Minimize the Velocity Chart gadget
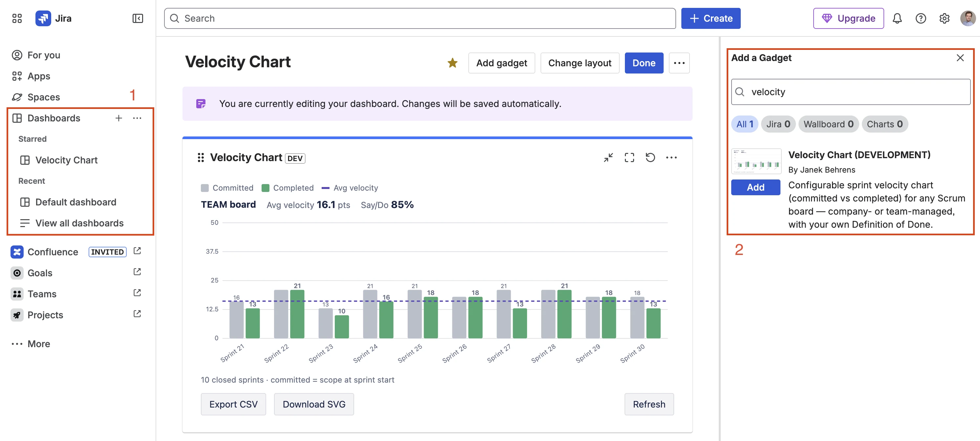 608,157
